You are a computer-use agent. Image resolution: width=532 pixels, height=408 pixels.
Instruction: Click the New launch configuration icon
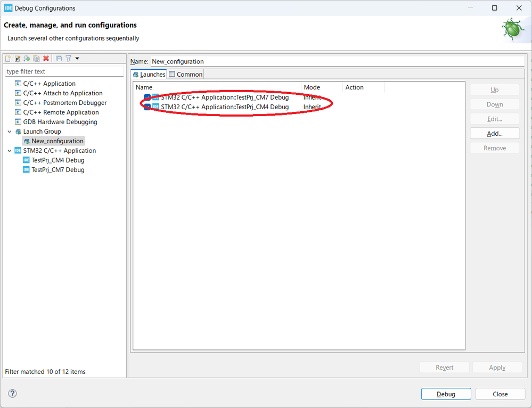(x=8, y=59)
